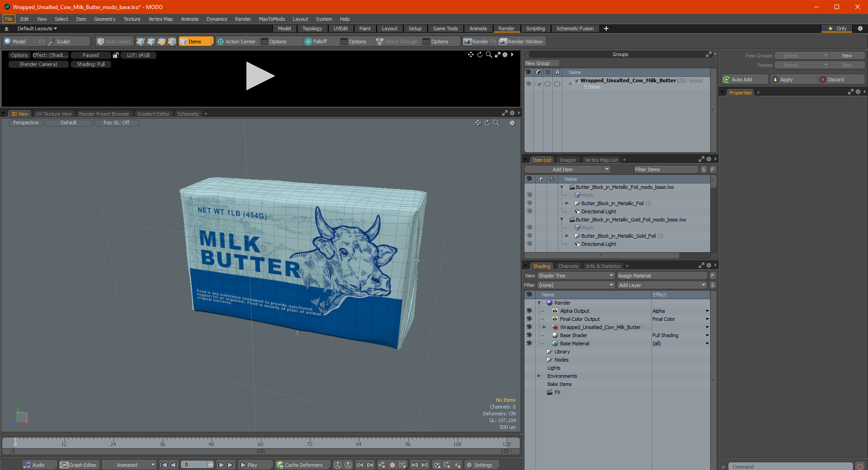Switch to Schematic Fusion layout tab
868x470 pixels.
coord(575,28)
